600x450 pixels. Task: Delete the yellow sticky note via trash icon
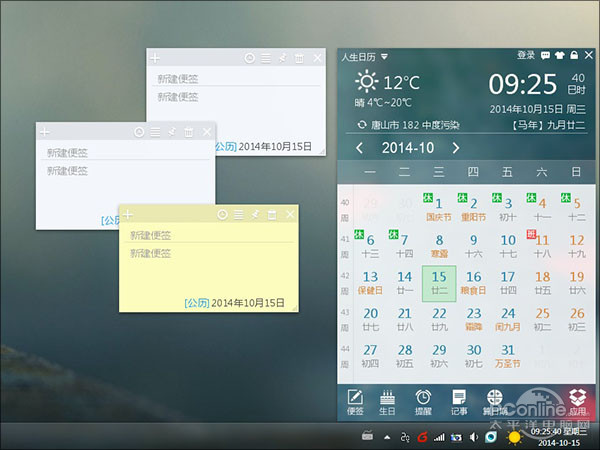(x=272, y=215)
